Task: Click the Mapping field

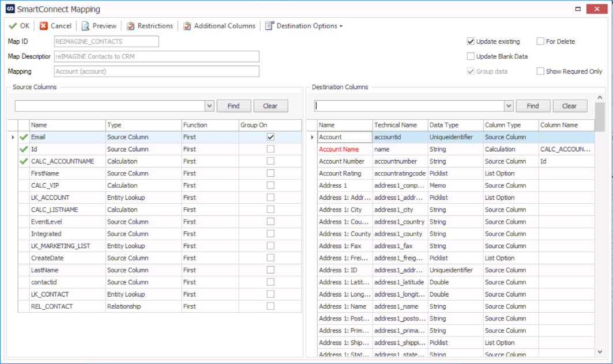Action: [x=156, y=71]
